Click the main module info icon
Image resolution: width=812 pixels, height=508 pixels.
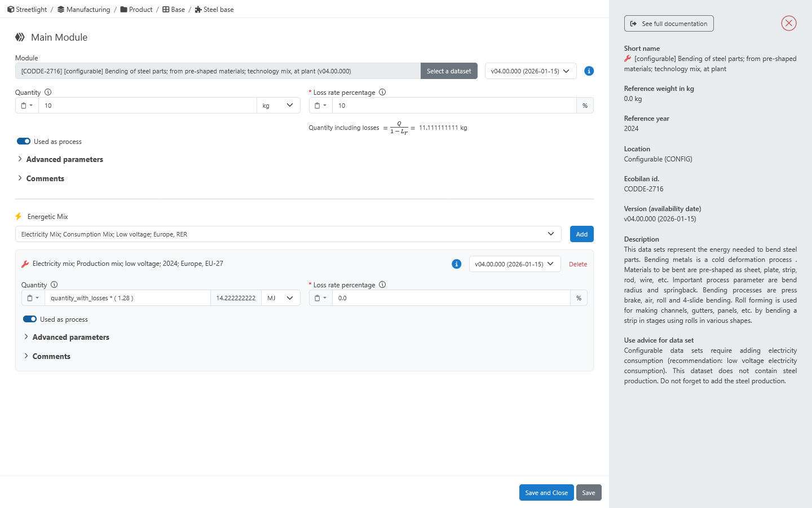pos(589,71)
